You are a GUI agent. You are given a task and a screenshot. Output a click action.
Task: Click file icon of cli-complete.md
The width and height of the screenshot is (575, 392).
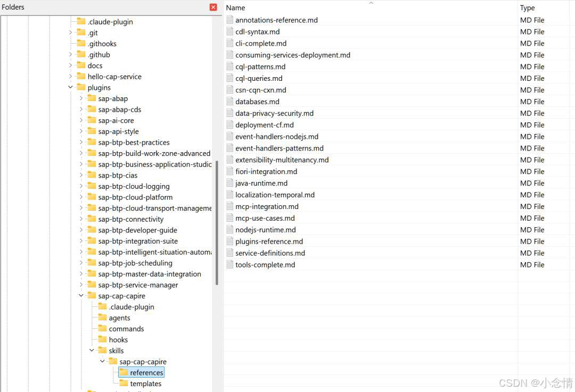click(229, 43)
